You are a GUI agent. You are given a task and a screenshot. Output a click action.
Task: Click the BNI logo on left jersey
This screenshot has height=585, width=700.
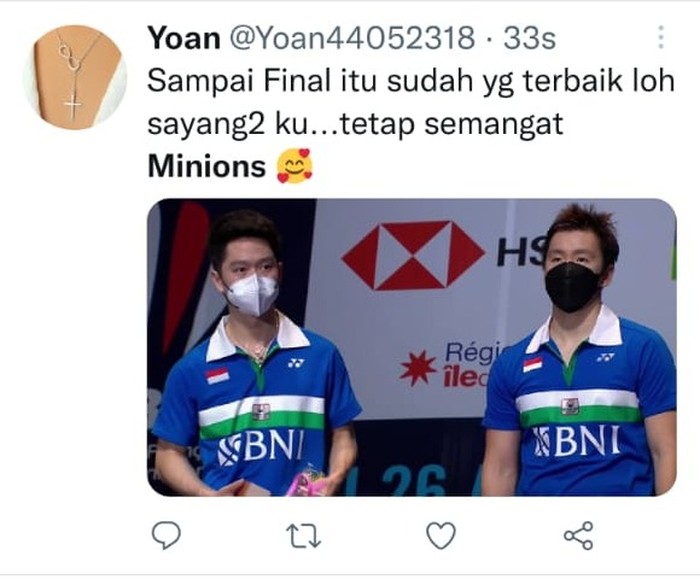[x=262, y=447]
